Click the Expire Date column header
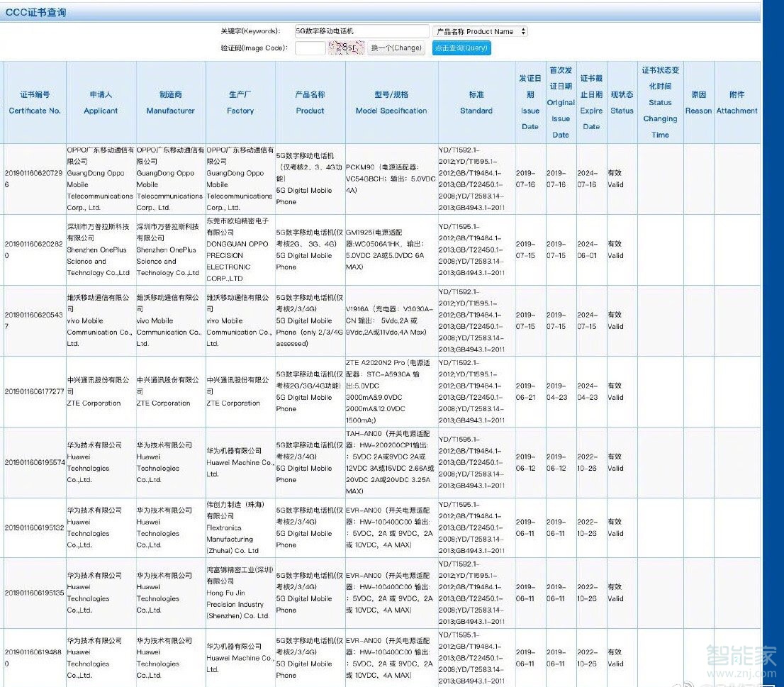Screen dimensions: 784x687 pos(591,103)
